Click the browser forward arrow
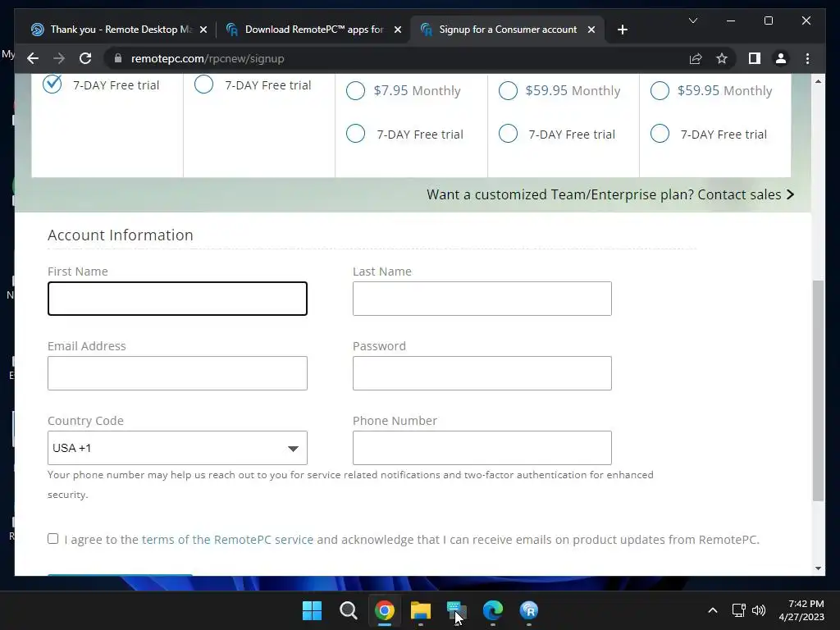 [x=59, y=58]
